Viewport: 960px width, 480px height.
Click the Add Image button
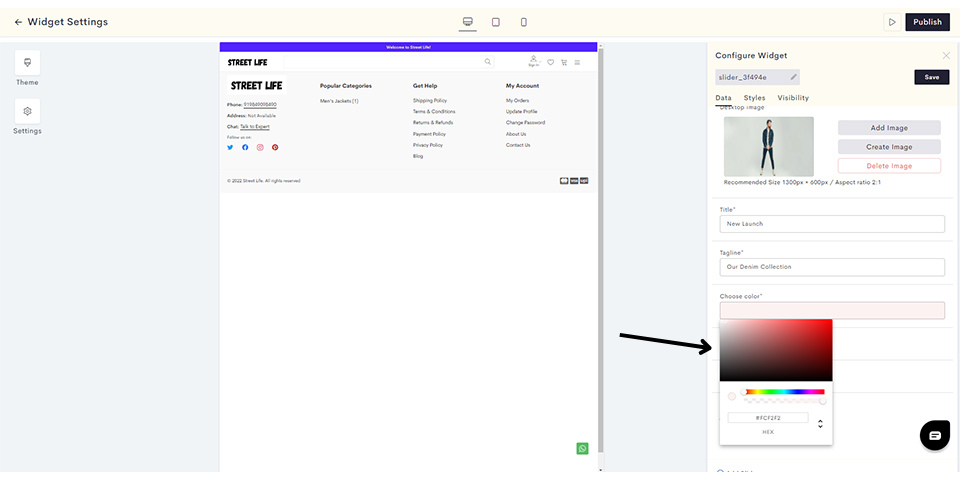(889, 128)
